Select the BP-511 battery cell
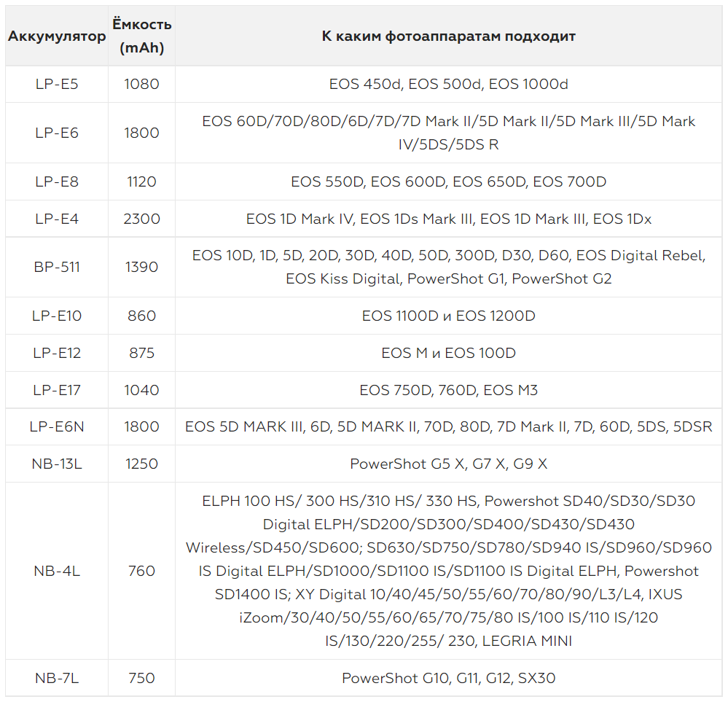Screen dimensions: 728x702 click(x=57, y=267)
